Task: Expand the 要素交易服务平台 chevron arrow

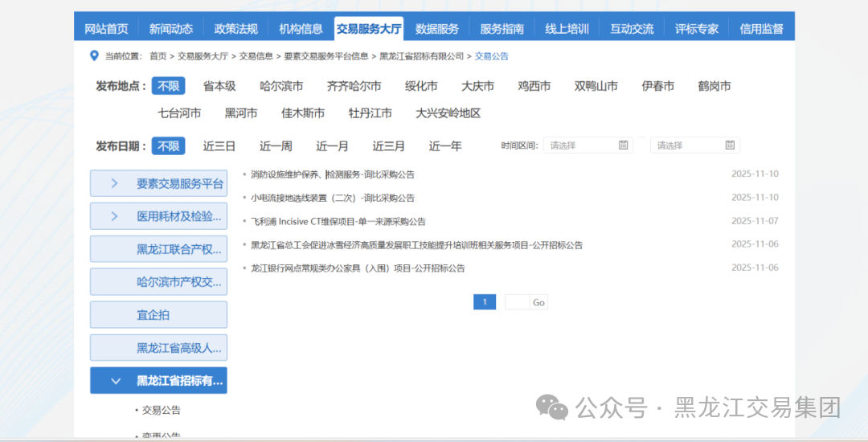Action: coord(114,183)
